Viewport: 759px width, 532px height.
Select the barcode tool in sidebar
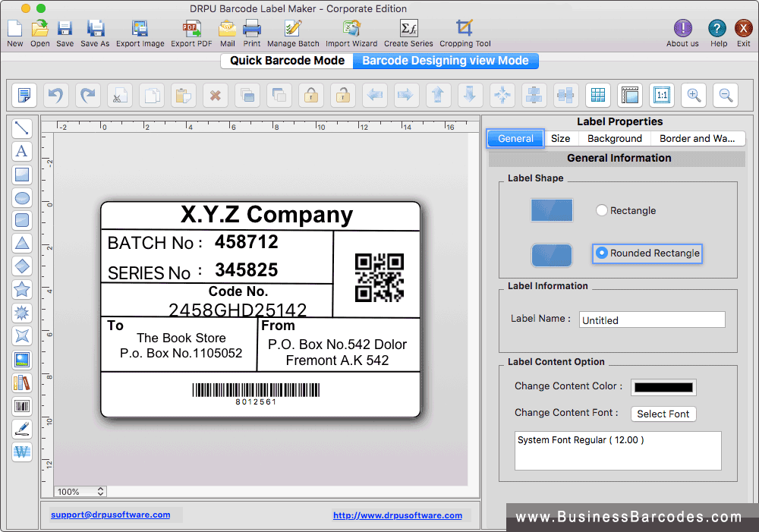pyautogui.click(x=22, y=406)
